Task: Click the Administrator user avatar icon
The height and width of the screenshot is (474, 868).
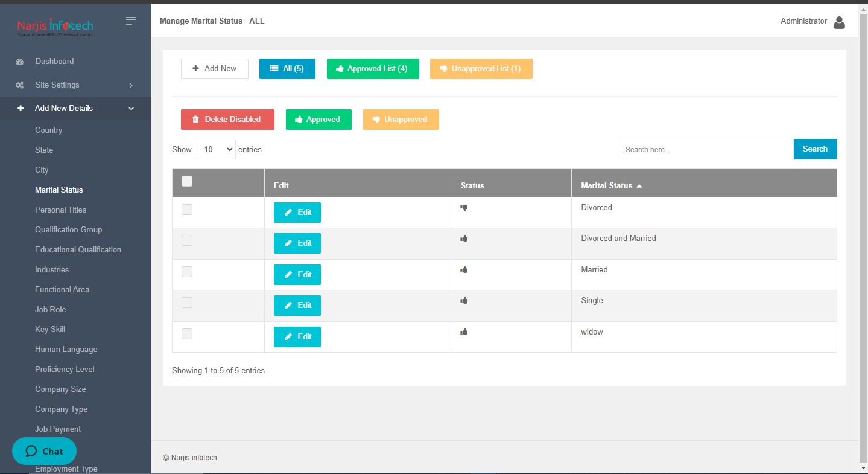Action: (839, 23)
